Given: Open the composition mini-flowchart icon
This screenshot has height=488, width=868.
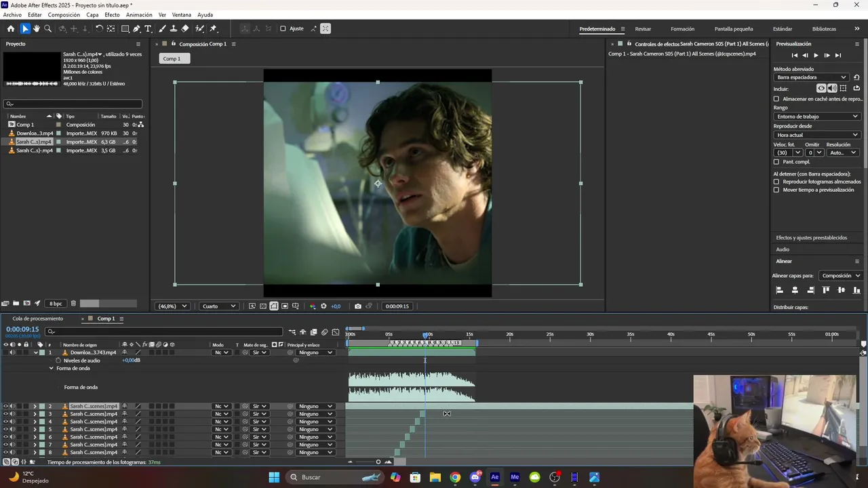Looking at the screenshot, I should pos(292,332).
